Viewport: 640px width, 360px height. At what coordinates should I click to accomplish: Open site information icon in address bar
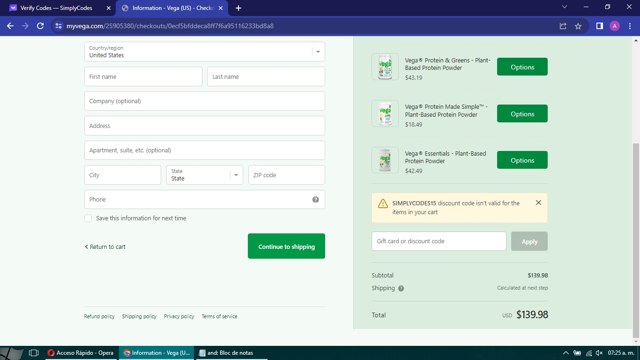pos(58,26)
